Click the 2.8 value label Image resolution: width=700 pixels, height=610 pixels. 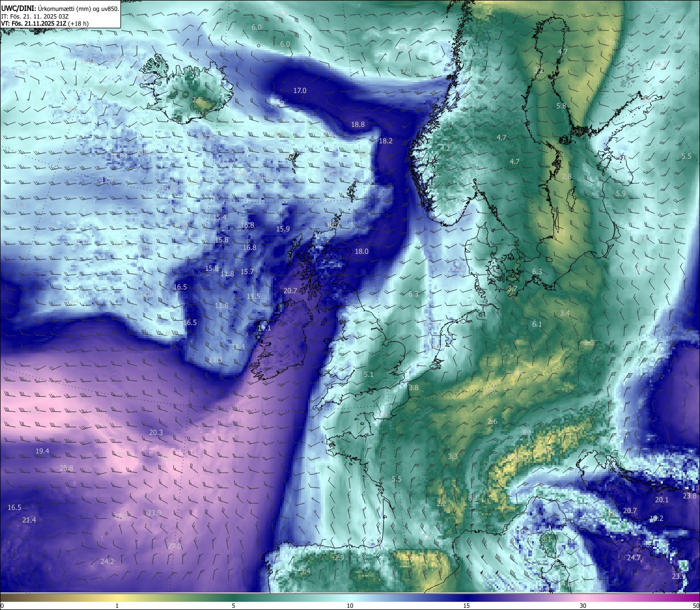click(x=567, y=177)
